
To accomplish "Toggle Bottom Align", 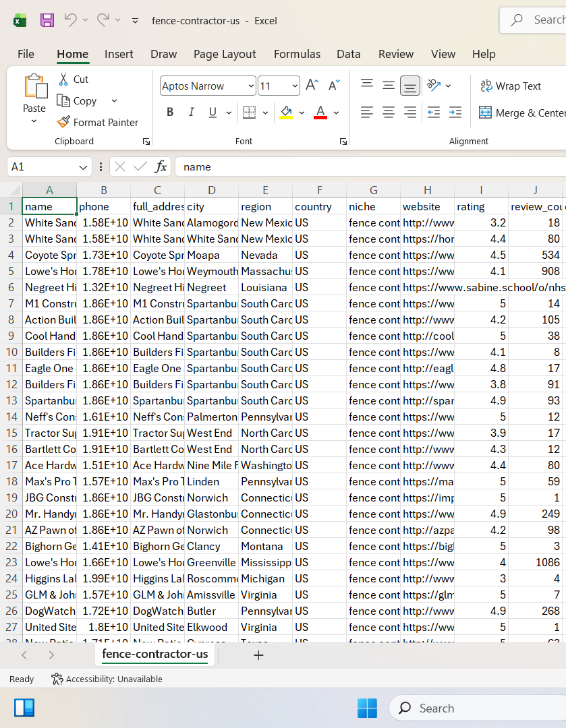I will [x=410, y=86].
